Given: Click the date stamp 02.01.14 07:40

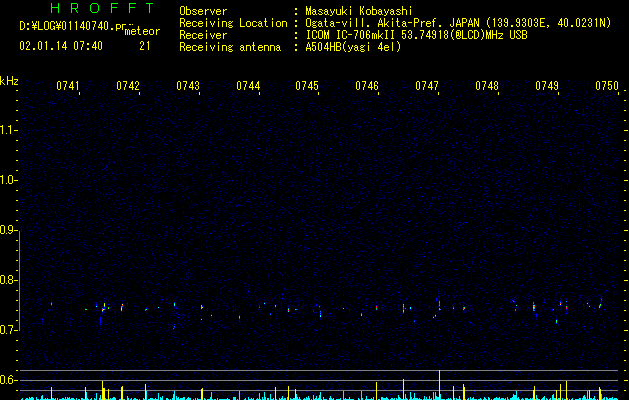Looking at the screenshot, I should pos(61,46).
